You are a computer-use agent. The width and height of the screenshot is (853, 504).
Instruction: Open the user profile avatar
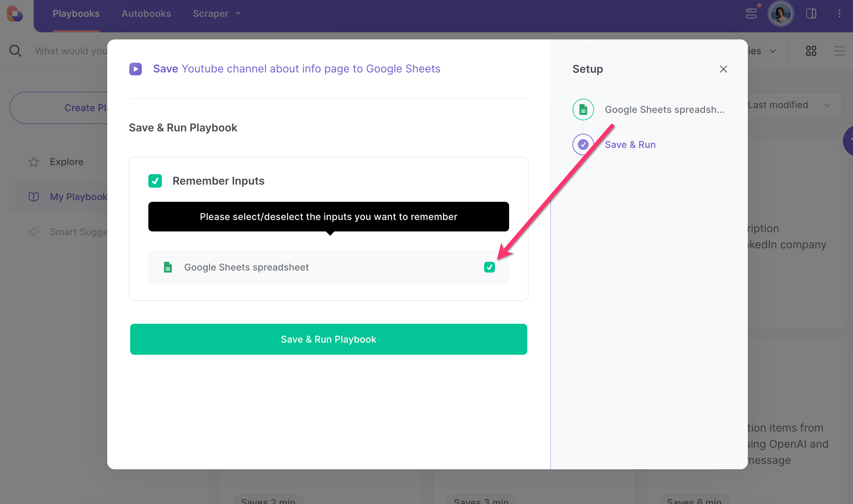pyautogui.click(x=781, y=13)
